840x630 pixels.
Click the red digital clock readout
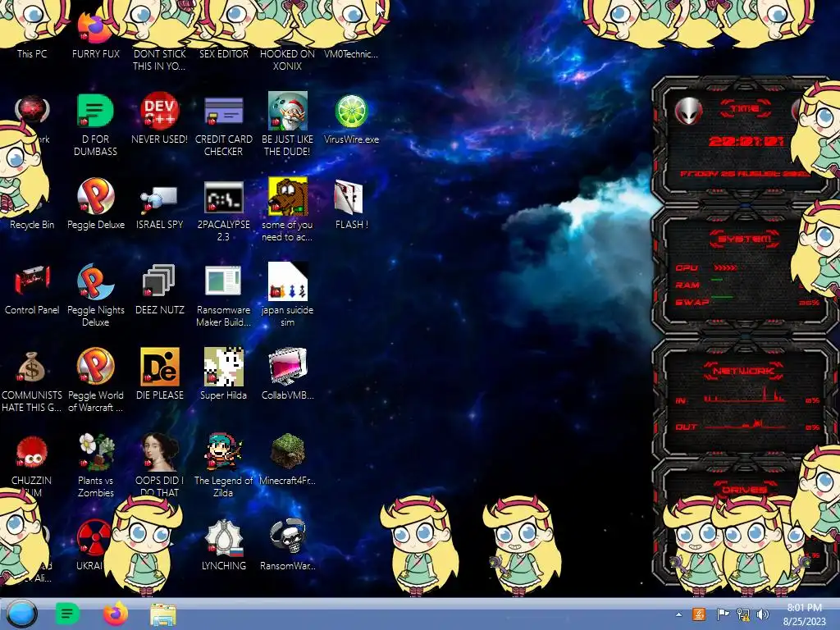746,141
